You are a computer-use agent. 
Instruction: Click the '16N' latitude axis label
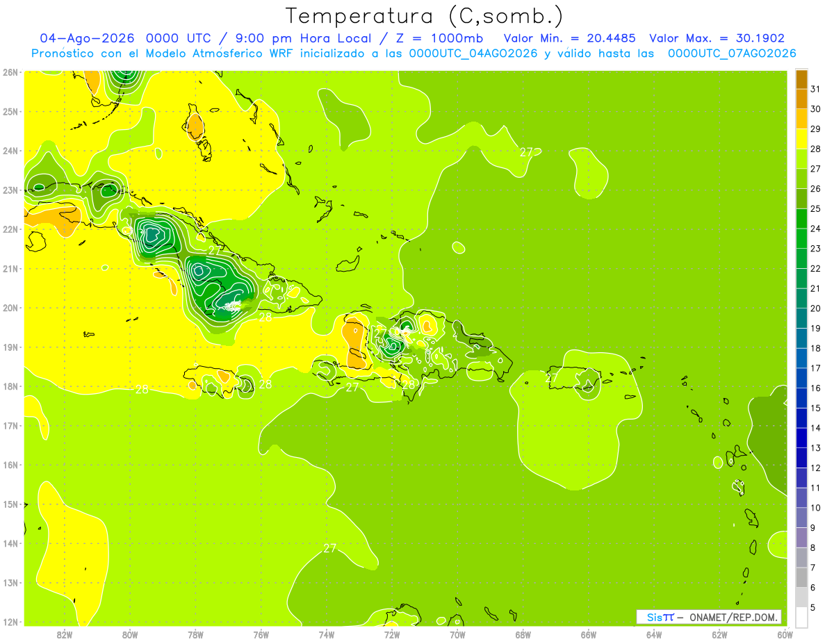[x=10, y=465]
